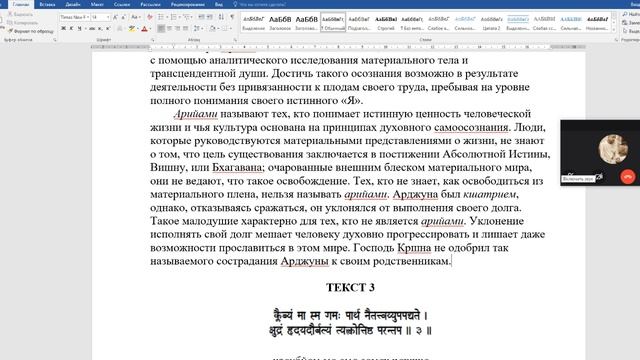Toggle italic (К) formatting
The width and height of the screenshot is (640, 360).
point(71,29)
